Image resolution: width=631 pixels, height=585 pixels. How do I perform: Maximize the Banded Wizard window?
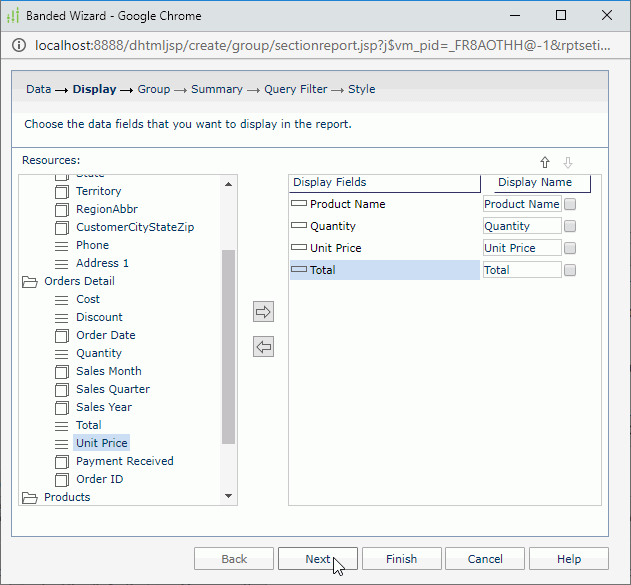(x=561, y=16)
